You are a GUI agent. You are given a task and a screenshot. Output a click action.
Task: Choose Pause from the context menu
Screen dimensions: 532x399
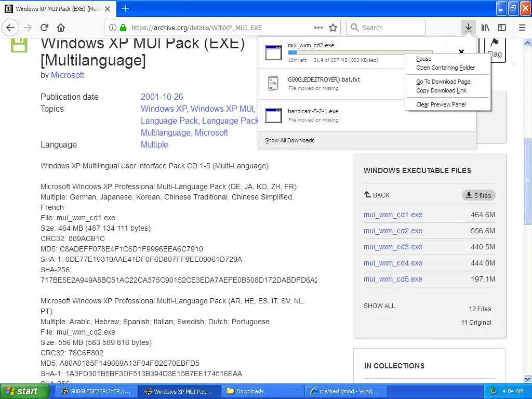(x=424, y=59)
